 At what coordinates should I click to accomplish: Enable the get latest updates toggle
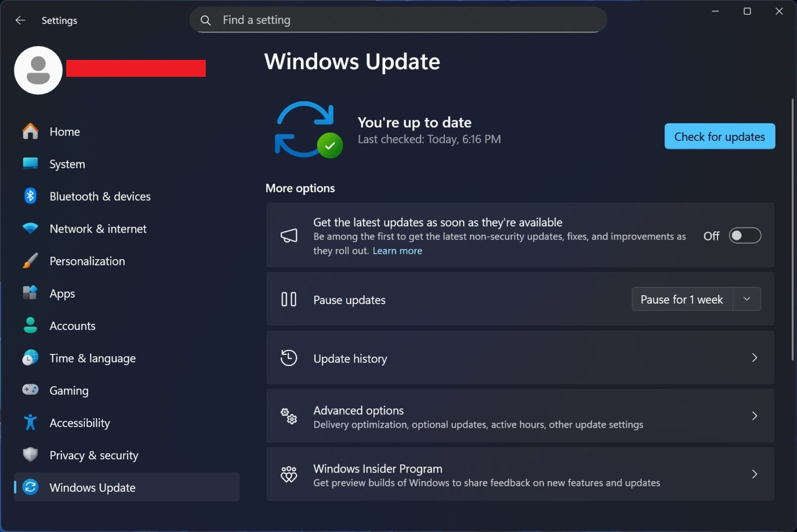coord(745,236)
